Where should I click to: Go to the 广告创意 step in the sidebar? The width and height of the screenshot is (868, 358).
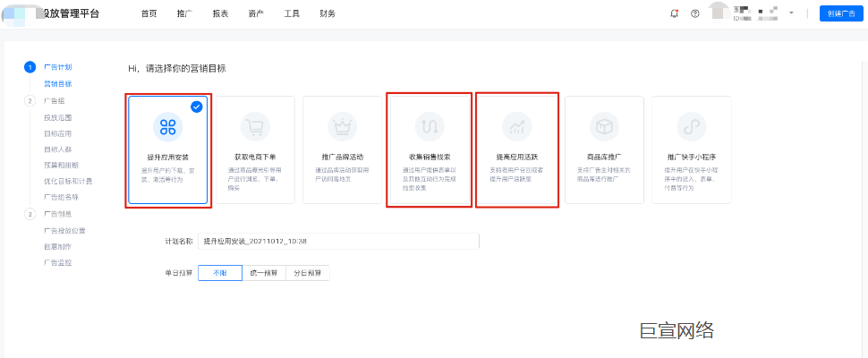pyautogui.click(x=57, y=214)
